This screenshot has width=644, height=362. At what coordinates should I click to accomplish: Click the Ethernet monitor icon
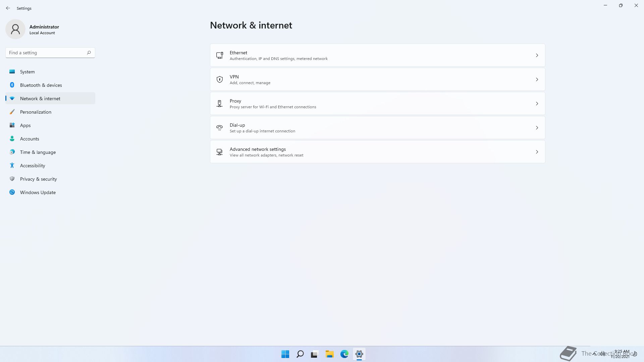point(220,55)
